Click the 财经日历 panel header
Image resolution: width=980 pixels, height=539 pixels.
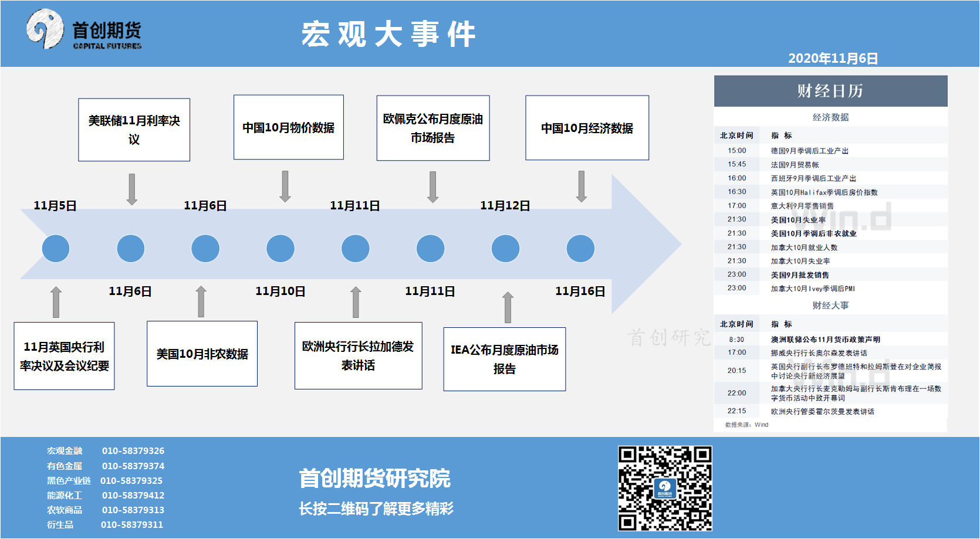(830, 91)
